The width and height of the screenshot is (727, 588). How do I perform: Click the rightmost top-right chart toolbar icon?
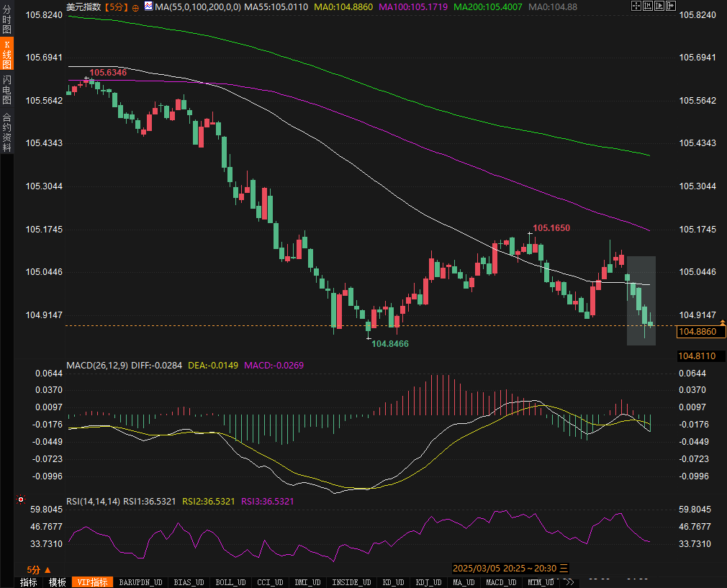[x=670, y=6]
